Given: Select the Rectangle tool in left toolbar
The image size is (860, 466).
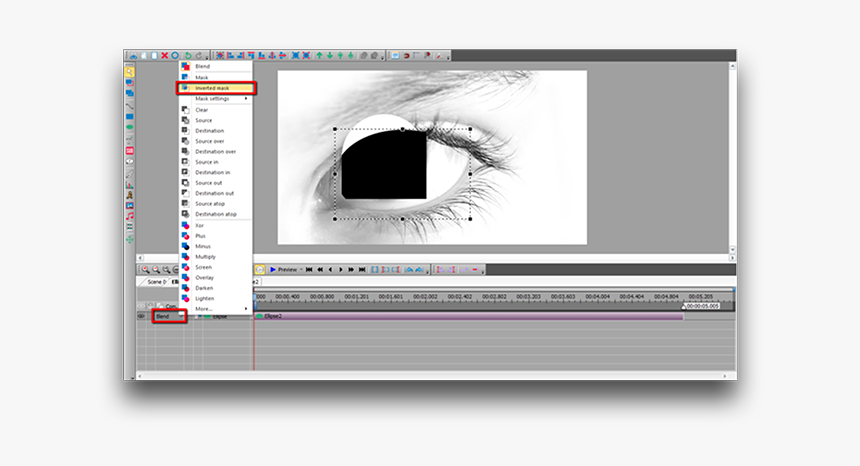Looking at the screenshot, I should (x=130, y=116).
